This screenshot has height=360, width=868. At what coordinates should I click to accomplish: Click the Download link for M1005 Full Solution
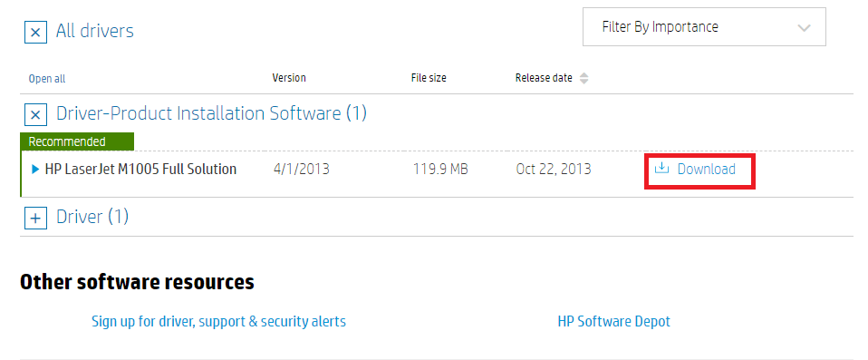[707, 169]
